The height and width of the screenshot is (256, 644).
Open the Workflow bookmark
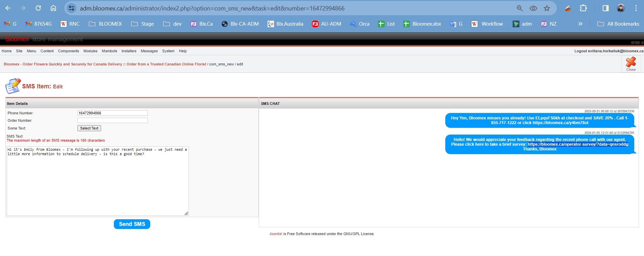point(487,24)
